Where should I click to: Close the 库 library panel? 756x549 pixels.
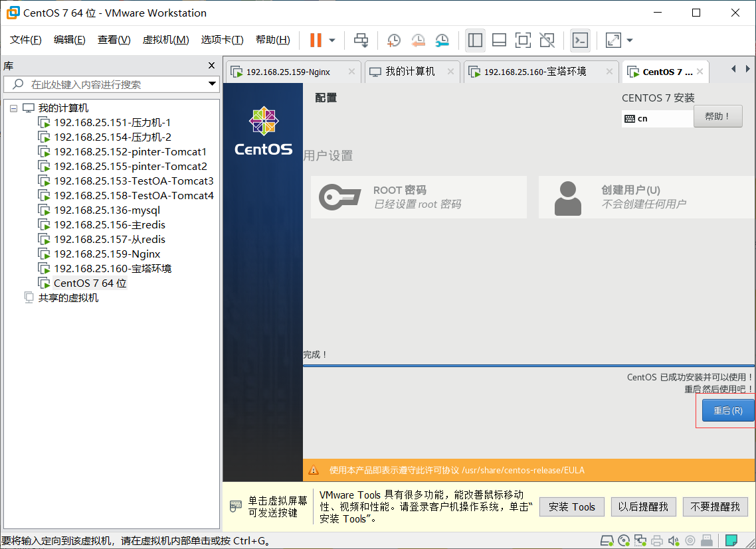[x=211, y=66]
